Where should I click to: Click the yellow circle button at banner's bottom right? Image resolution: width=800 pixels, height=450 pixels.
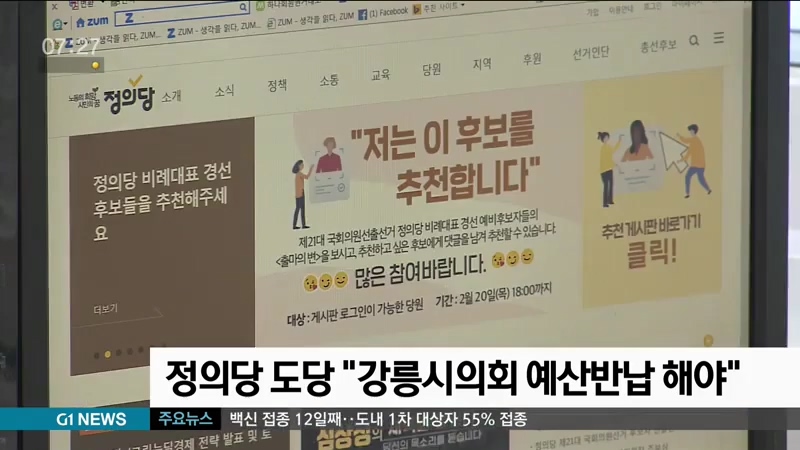[x=708, y=340]
